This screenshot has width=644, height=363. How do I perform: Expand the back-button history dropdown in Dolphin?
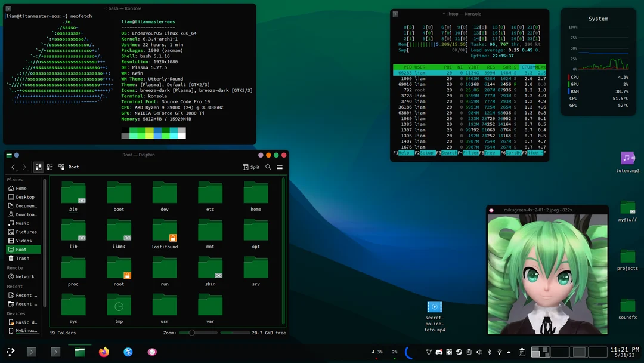16,170
